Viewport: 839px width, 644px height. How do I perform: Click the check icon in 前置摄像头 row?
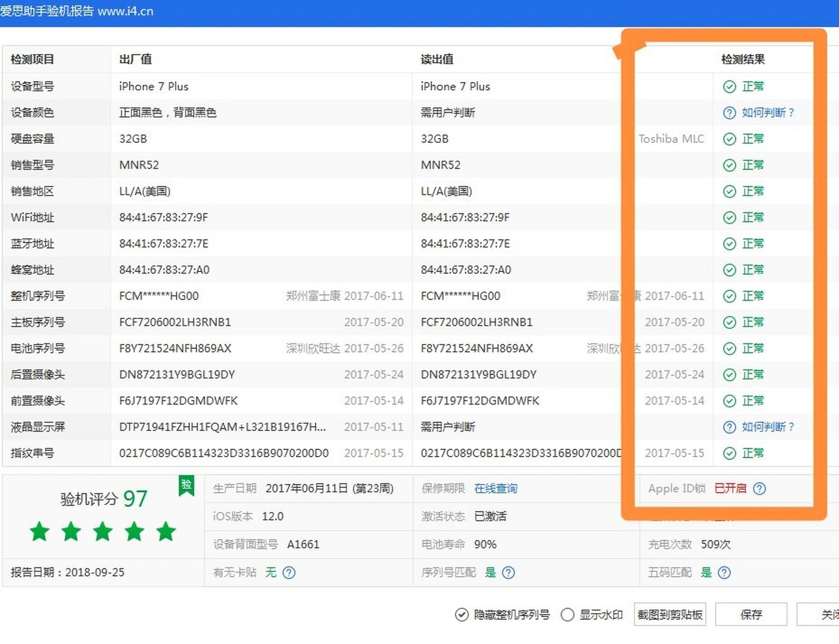729,400
